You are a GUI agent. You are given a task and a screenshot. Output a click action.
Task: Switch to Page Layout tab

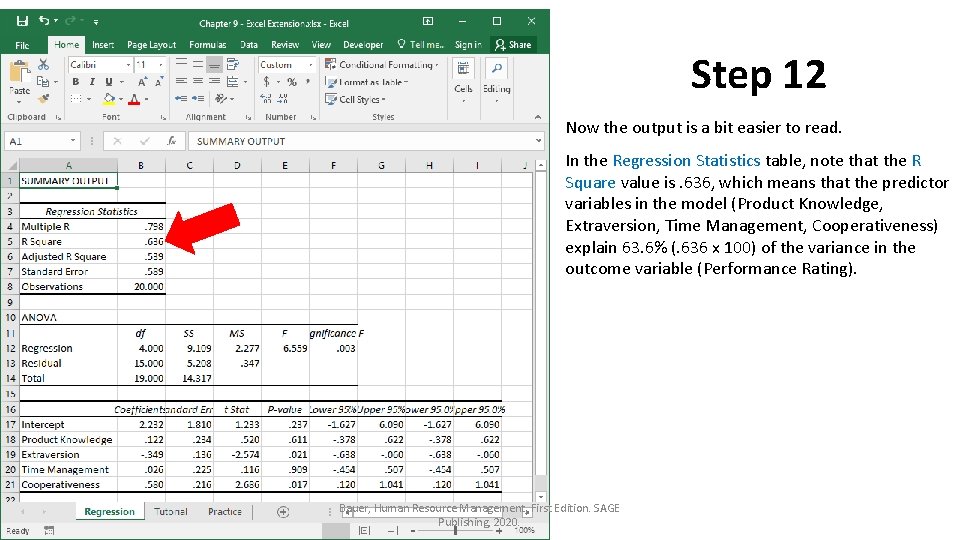click(x=151, y=45)
